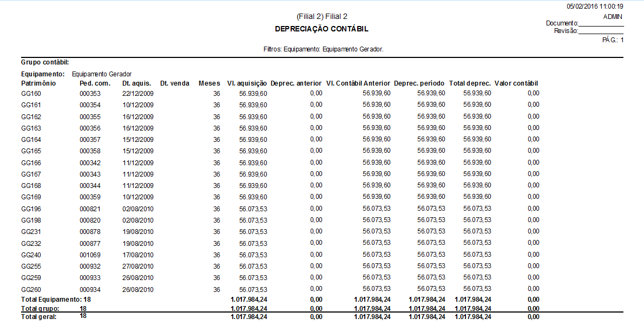
Task: Select patrimônio GG198
Action: 31,220
